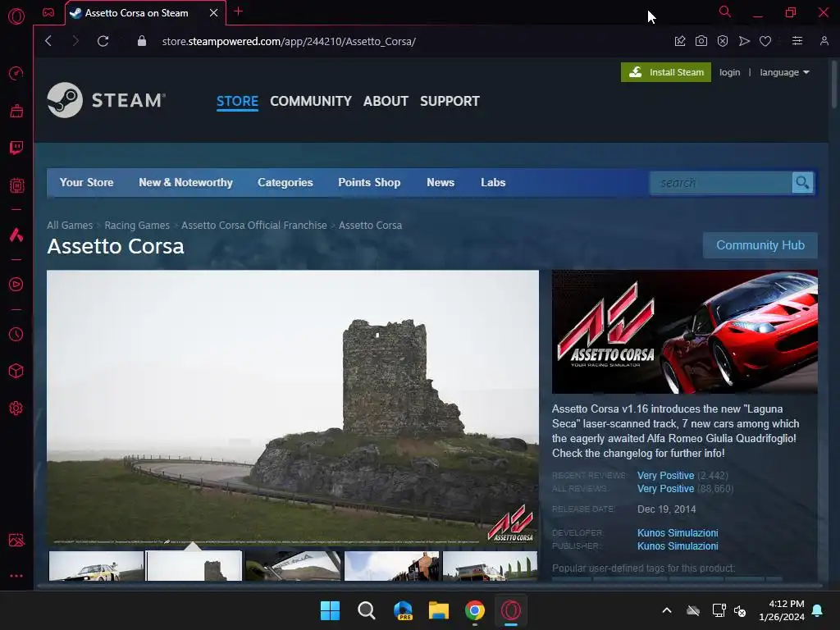The image size is (840, 630).
Task: Go to the COMMUNITY section
Action: click(x=311, y=101)
